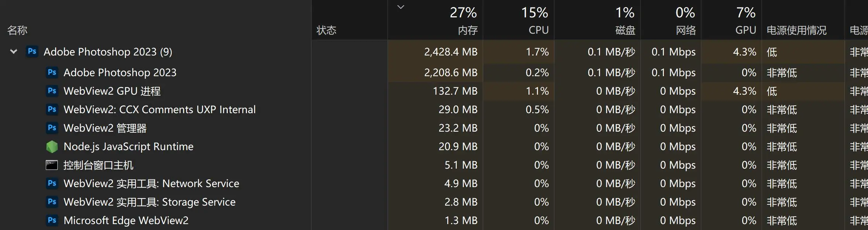
Task: Click the WebView2 管理器 Ps icon
Action: [x=52, y=128]
